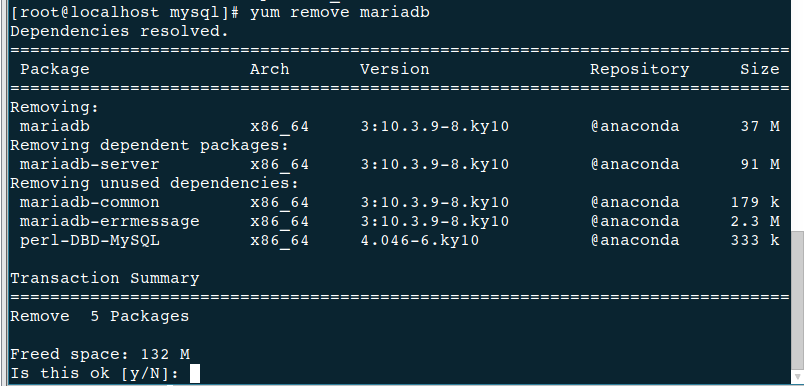Screen dimensions: 804x386
Task: Click the blinking cursor after the y/N prompt
Action: 194,373
